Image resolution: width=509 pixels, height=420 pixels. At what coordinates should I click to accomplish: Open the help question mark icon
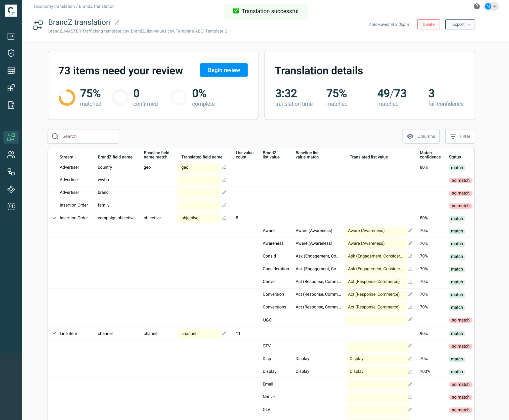coord(477,6)
